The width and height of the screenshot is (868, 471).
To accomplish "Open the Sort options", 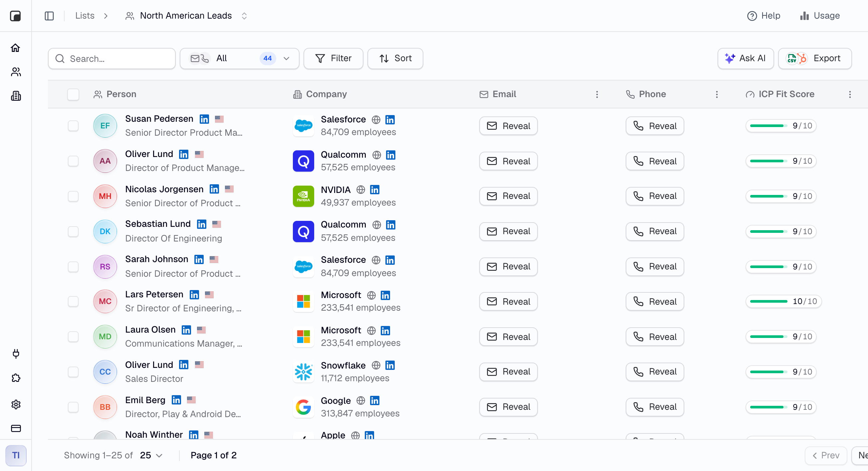I will [x=395, y=59].
